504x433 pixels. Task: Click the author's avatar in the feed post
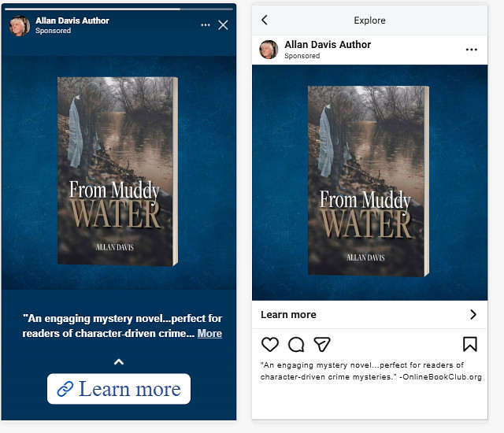point(269,50)
